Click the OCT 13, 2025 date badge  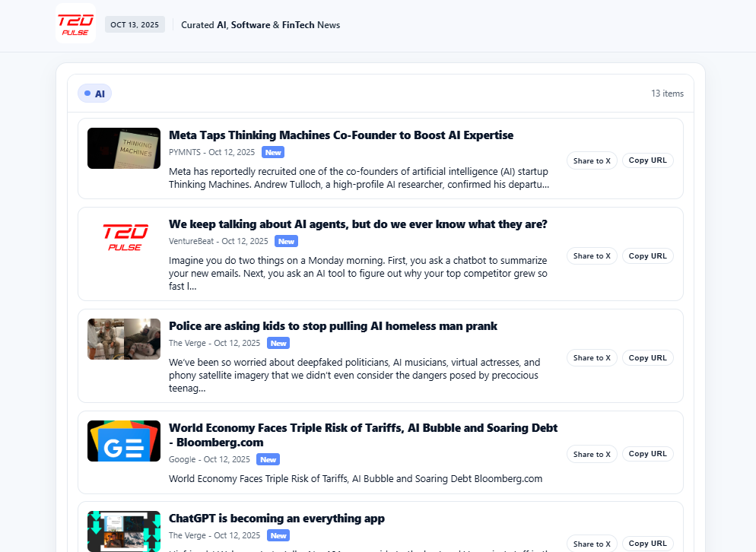coord(135,24)
